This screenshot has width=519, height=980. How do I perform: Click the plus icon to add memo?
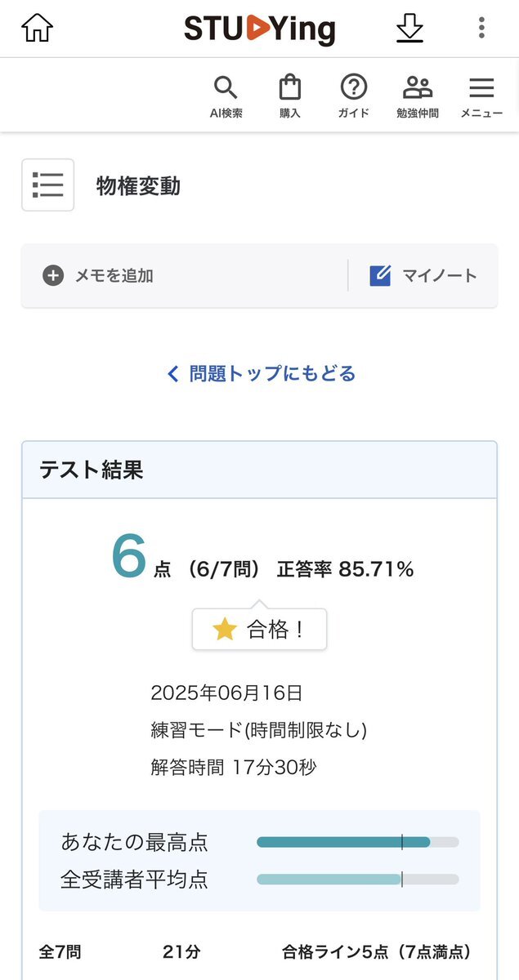pyautogui.click(x=53, y=275)
